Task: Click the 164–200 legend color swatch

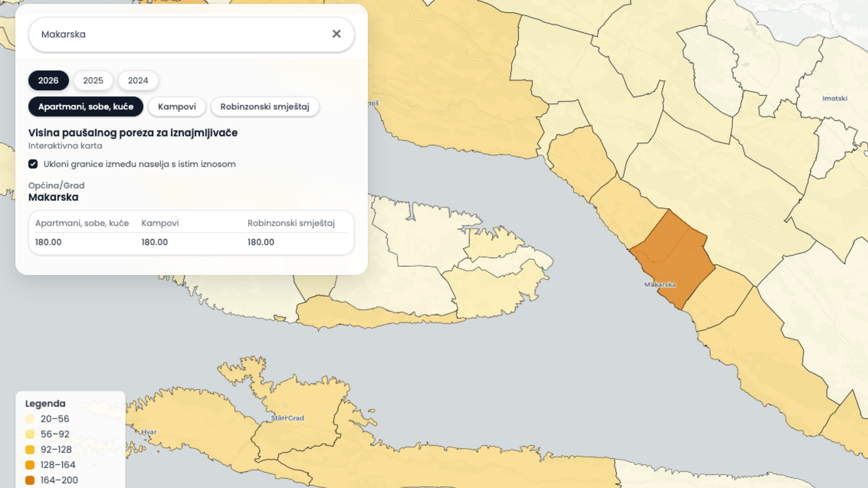Action: [x=30, y=480]
